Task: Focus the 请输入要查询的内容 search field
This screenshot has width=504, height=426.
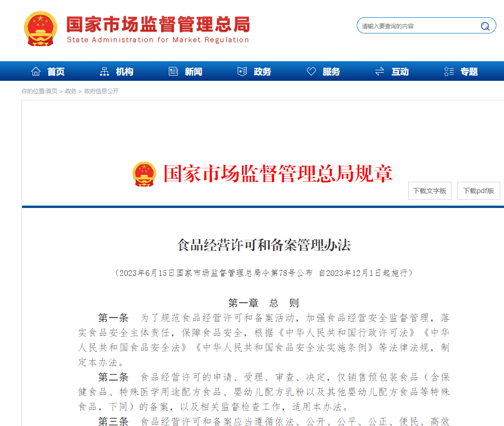Action: click(416, 26)
